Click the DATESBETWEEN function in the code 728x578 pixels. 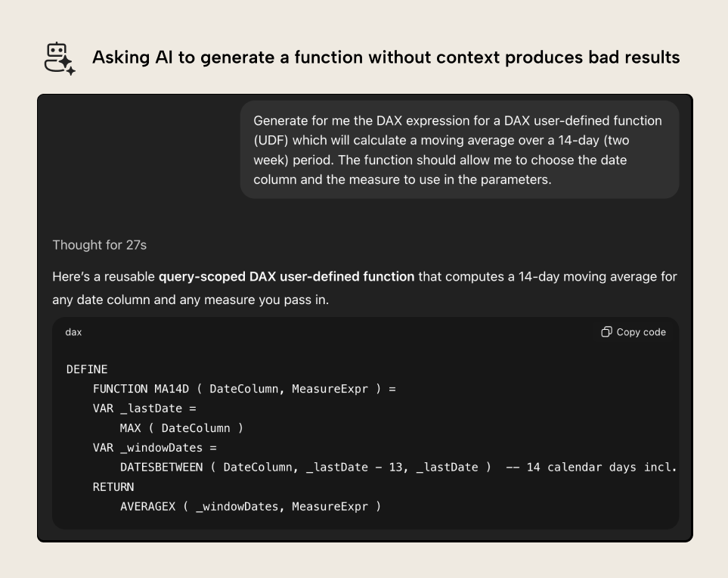pyautogui.click(x=161, y=468)
